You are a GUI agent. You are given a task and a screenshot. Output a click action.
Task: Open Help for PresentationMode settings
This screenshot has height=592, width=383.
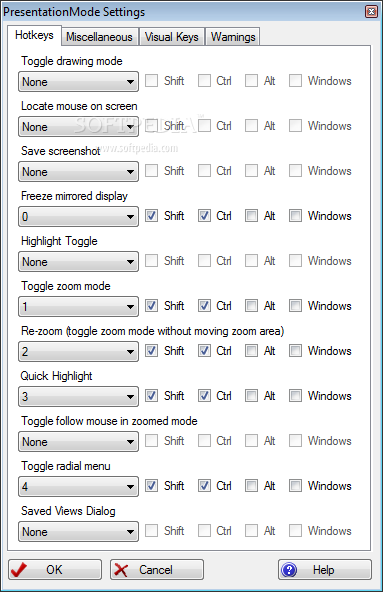(x=325, y=569)
